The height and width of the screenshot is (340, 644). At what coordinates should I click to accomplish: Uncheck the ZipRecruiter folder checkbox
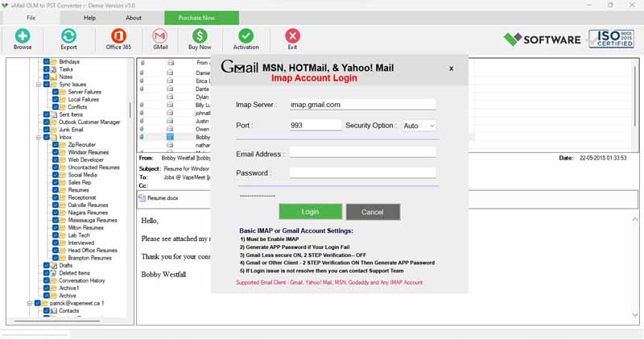56,145
